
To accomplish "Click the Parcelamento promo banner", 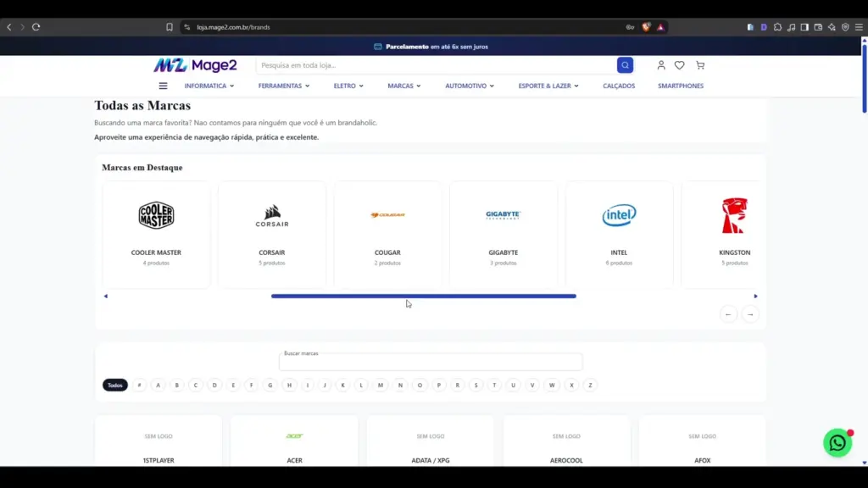I will pyautogui.click(x=431, y=47).
